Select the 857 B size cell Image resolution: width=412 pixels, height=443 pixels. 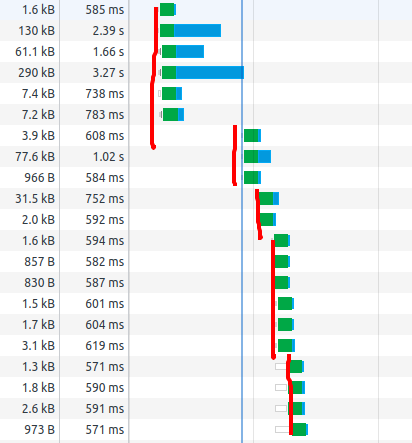pyautogui.click(x=39, y=262)
